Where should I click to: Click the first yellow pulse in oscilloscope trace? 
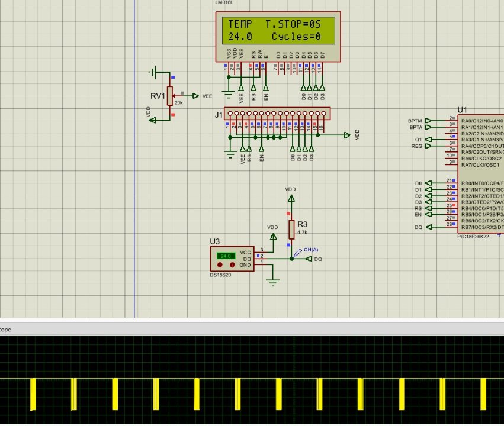click(x=33, y=395)
